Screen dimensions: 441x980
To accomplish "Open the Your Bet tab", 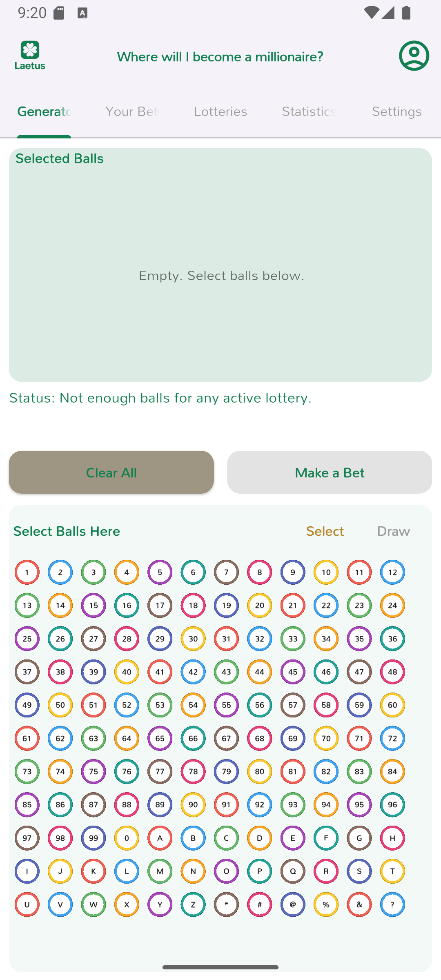I will click(x=132, y=111).
